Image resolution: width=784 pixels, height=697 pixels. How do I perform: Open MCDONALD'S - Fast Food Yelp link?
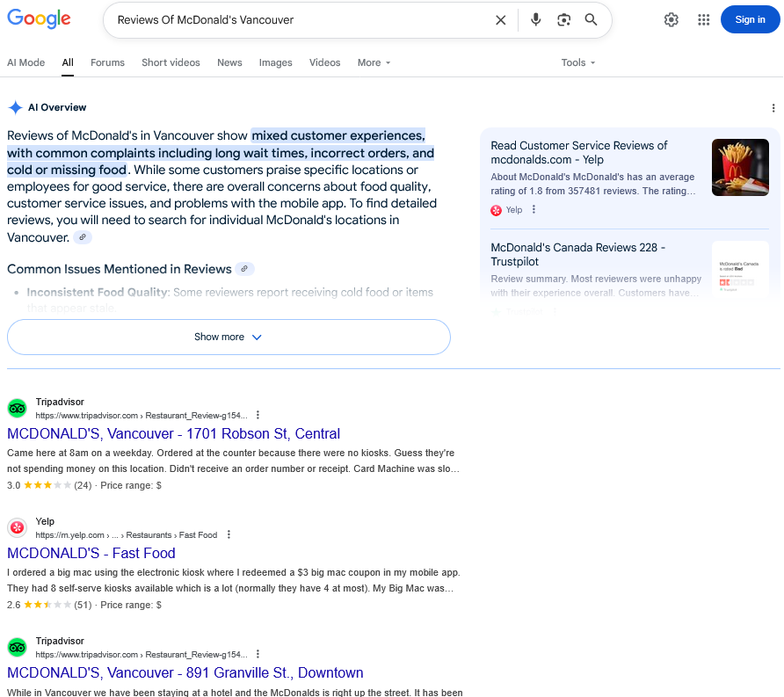pyautogui.click(x=91, y=553)
